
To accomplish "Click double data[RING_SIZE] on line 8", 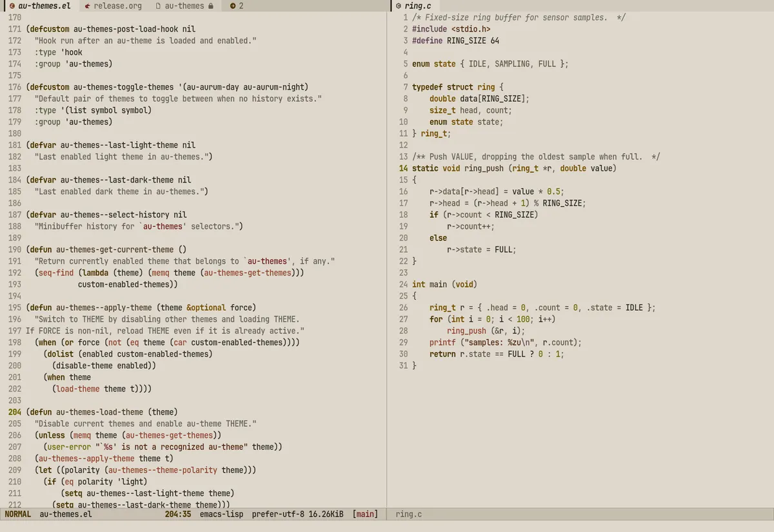I will click(x=477, y=99).
